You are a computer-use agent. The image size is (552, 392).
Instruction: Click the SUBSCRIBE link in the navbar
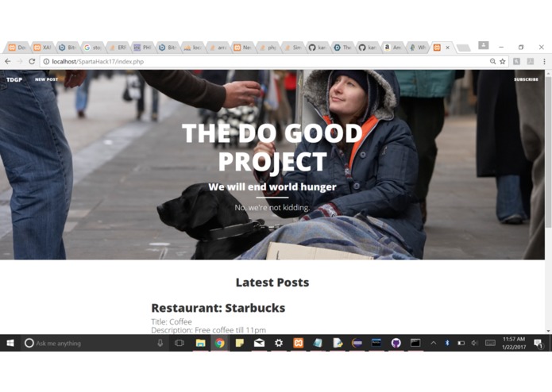(526, 79)
